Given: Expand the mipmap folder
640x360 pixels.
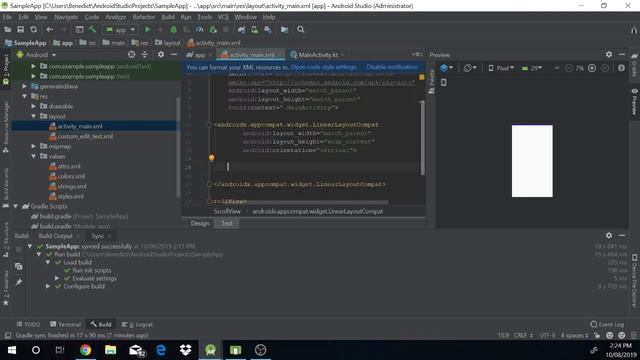Looking at the screenshot, I should (x=34, y=146).
